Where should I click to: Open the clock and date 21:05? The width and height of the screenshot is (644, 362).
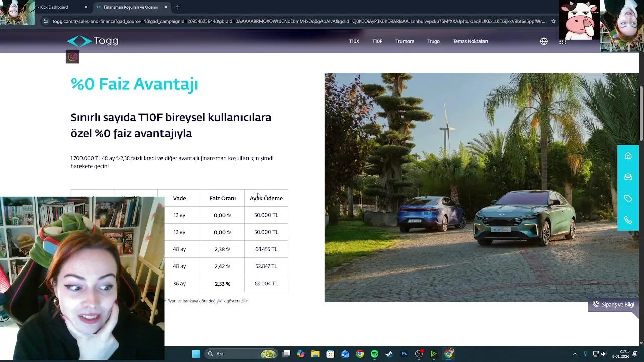(x=621, y=354)
